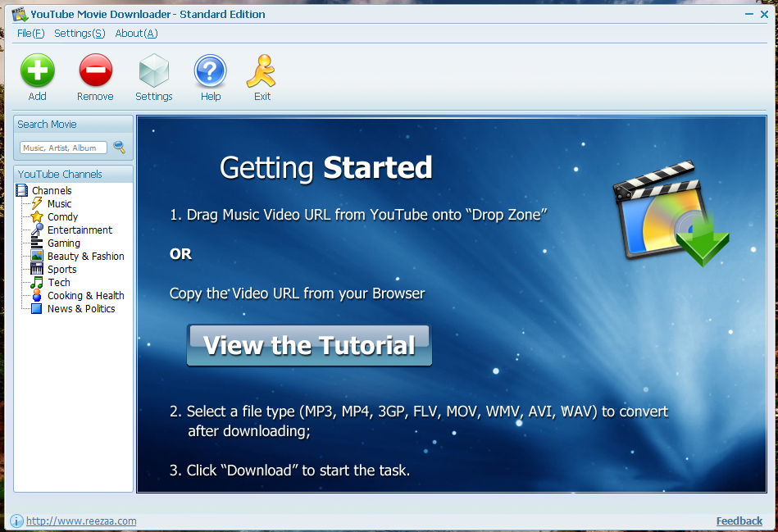778x532 pixels.
Task: Click the info icon in status bar
Action: coord(16,521)
